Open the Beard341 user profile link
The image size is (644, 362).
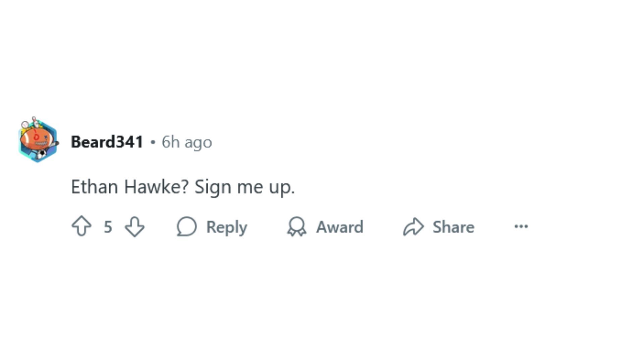coord(107,142)
